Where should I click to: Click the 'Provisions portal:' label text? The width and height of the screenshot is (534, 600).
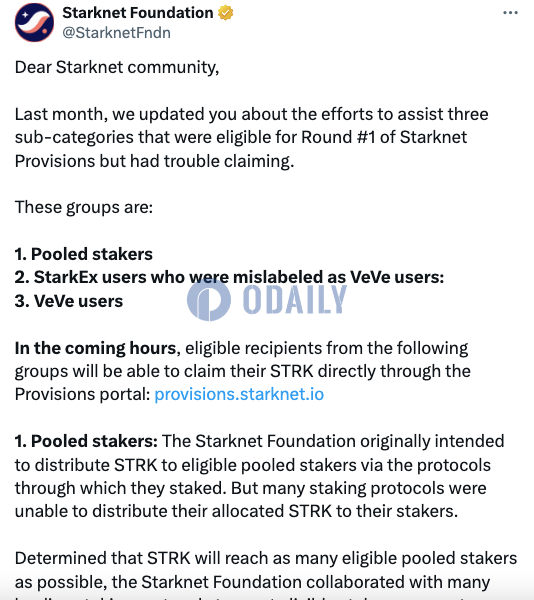(x=83, y=394)
